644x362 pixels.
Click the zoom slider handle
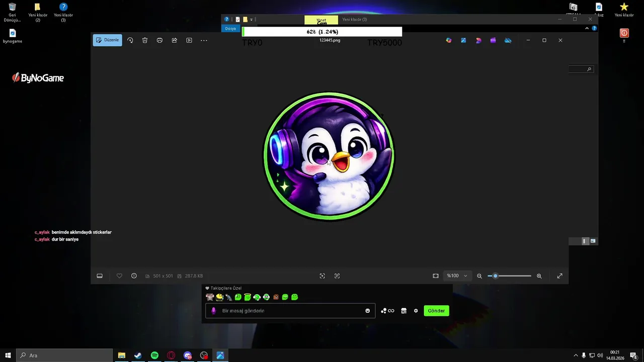[495, 276]
